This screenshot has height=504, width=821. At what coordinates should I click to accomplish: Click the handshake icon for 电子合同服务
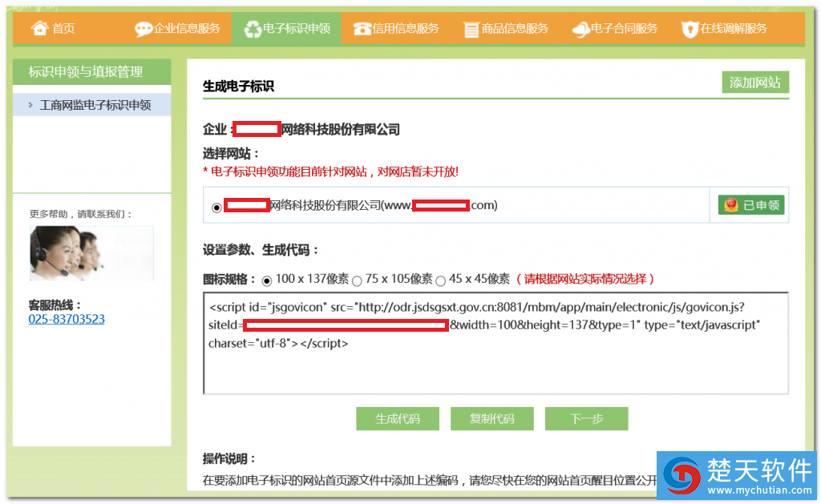point(580,30)
